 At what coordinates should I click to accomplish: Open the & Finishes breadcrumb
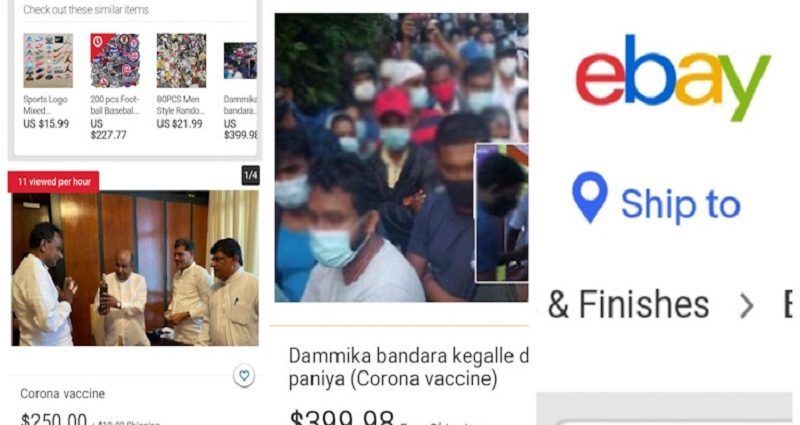[x=629, y=304]
